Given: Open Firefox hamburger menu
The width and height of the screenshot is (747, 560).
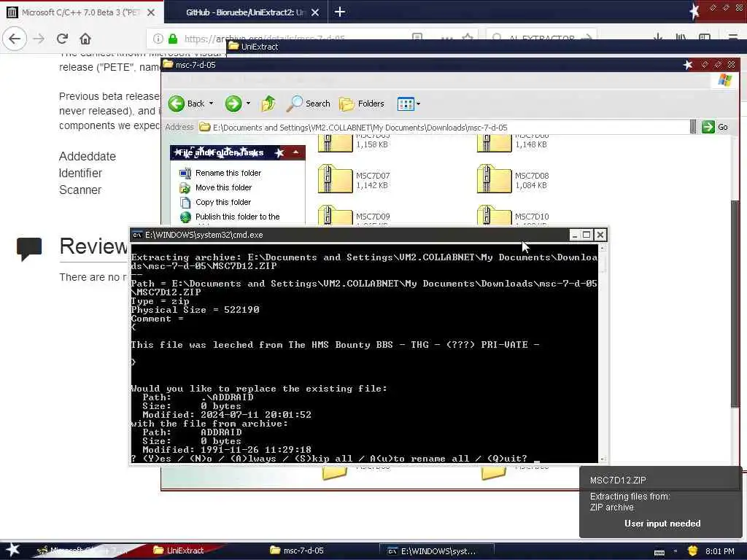Looking at the screenshot, I should (x=733, y=38).
